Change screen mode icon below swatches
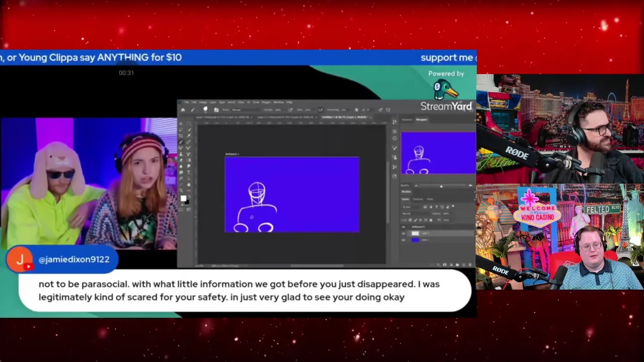The height and width of the screenshot is (362, 644). 189,210
